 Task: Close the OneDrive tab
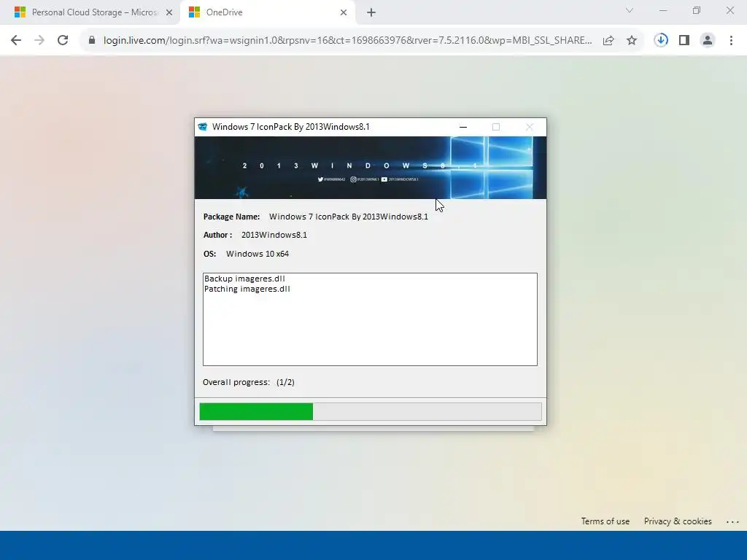(x=344, y=12)
